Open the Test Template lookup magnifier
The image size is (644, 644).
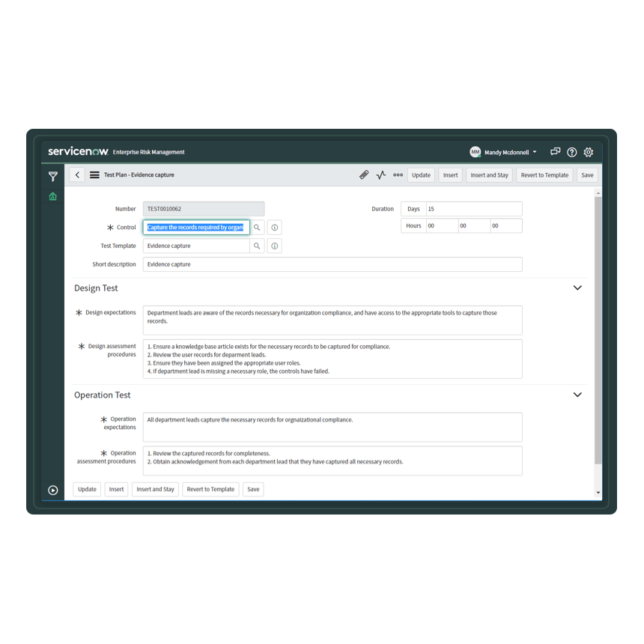click(258, 245)
